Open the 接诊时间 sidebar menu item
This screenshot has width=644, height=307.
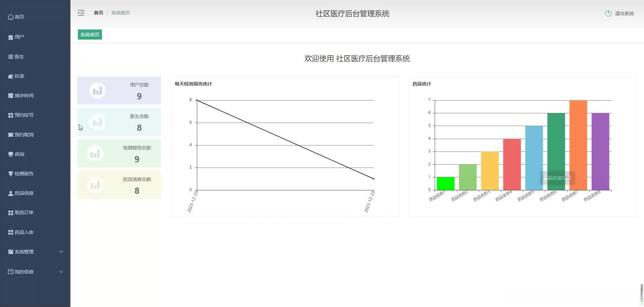pos(35,96)
